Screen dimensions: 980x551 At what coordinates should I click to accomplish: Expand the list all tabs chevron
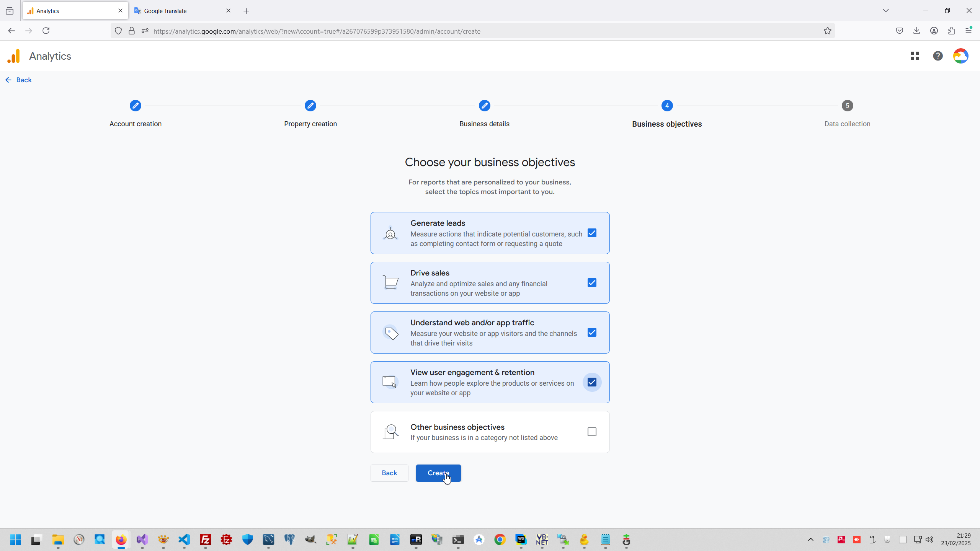coord(886,11)
